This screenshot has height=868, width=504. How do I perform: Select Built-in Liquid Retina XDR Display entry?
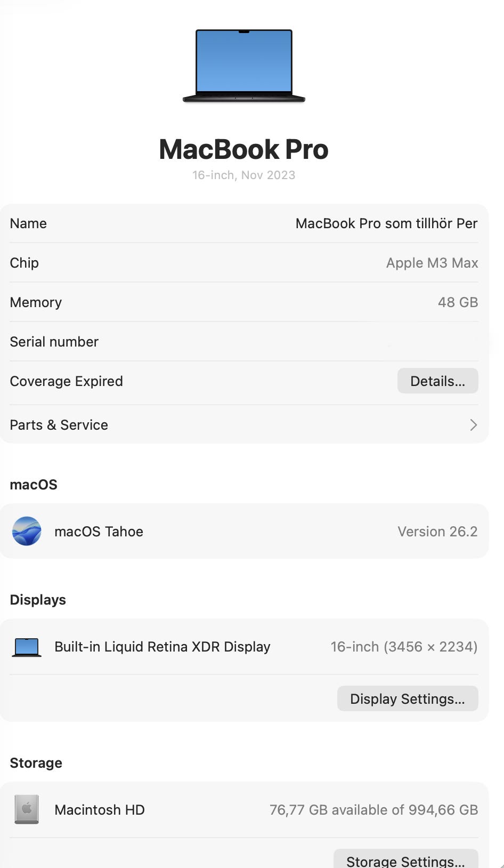(x=244, y=647)
